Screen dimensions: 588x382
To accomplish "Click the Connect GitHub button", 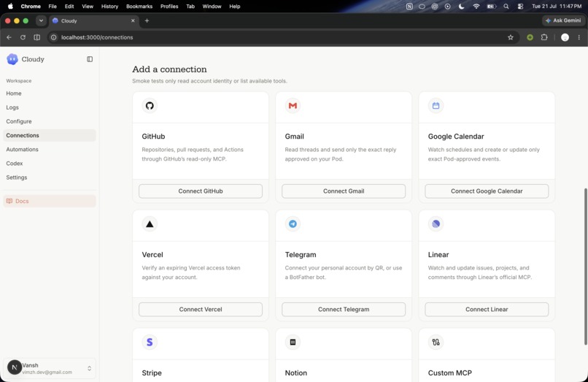I will pos(201,191).
